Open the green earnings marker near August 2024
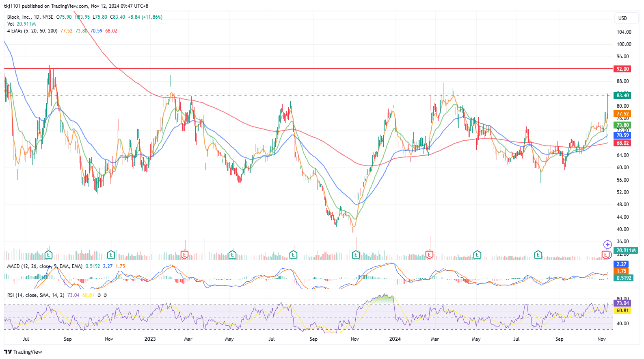The height and width of the screenshot is (359, 644). click(x=538, y=255)
